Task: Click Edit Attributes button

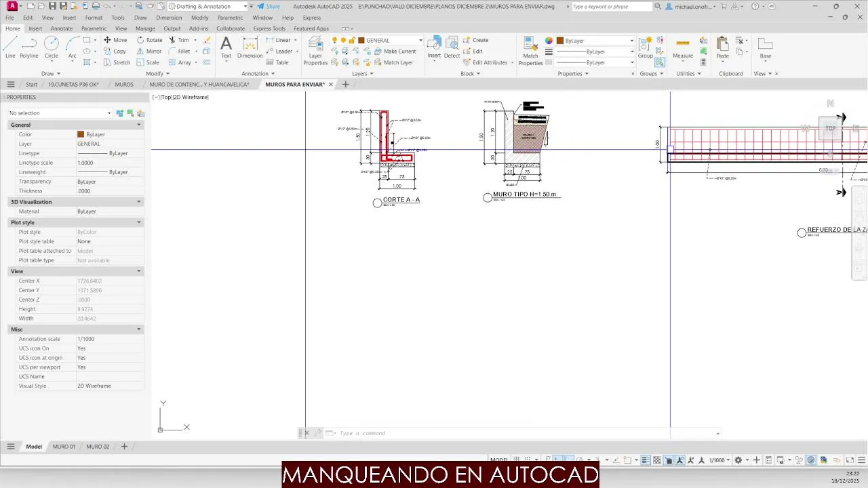Action: point(486,62)
